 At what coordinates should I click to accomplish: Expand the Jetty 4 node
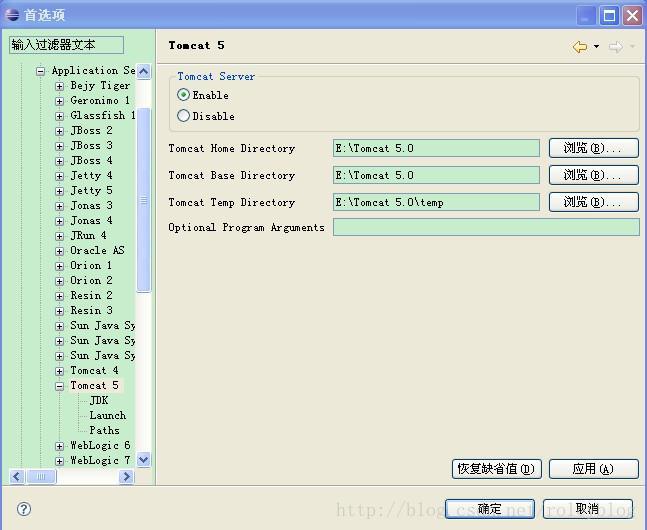point(59,176)
